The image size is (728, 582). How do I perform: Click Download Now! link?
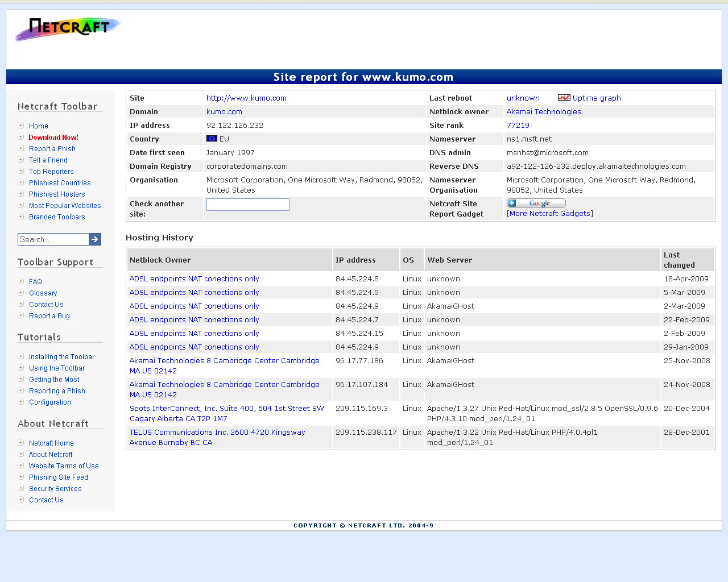pos(53,138)
